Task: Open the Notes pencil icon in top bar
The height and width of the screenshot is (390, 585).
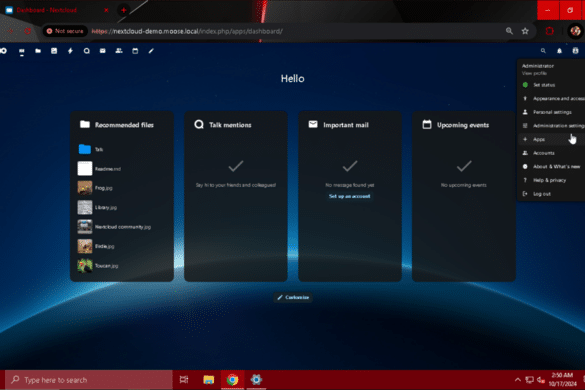Action: (151, 51)
